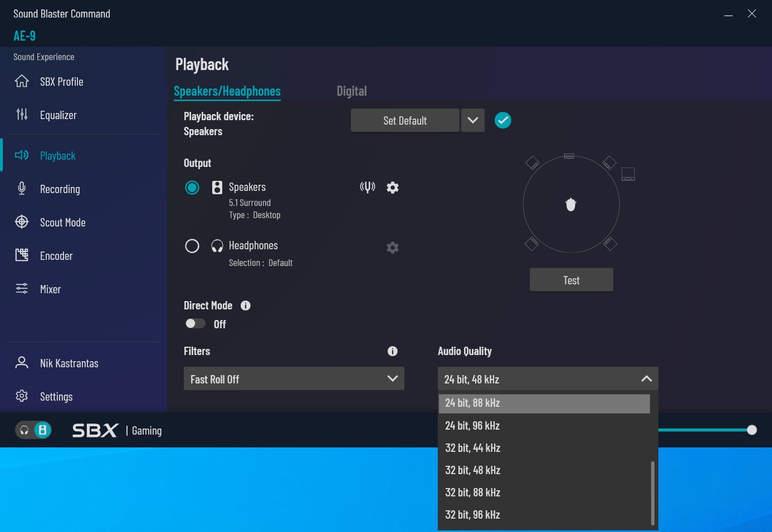This screenshot has height=532, width=772.
Task: Click front left speaker in diagram
Action: (x=532, y=162)
